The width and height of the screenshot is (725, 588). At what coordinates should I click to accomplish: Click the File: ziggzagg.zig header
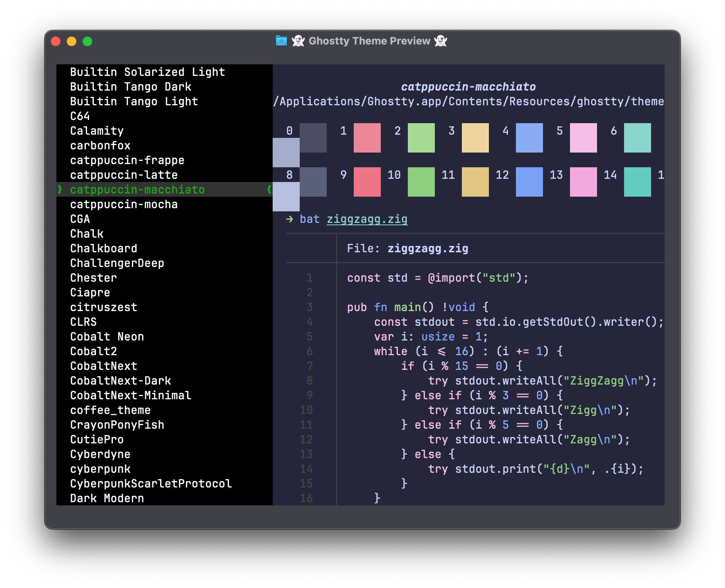point(407,248)
